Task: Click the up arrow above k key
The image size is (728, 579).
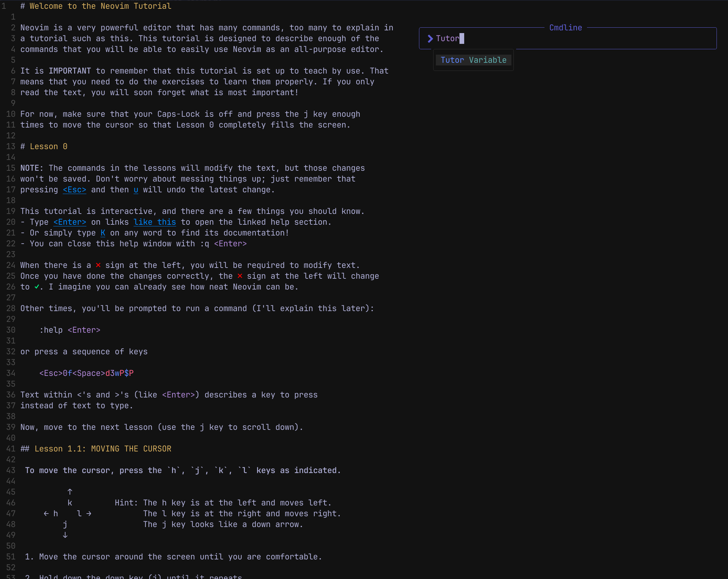Action: click(69, 492)
